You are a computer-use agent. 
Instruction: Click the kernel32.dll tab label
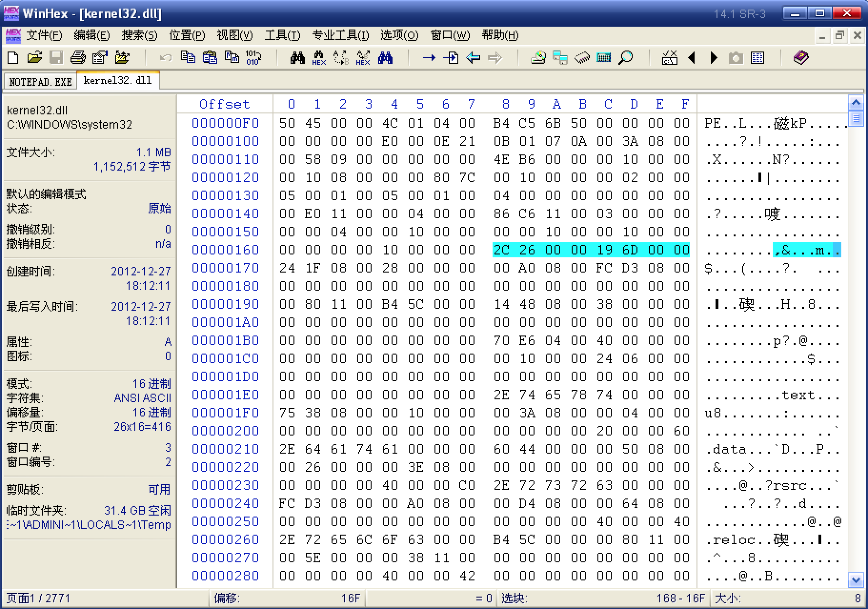(x=117, y=81)
